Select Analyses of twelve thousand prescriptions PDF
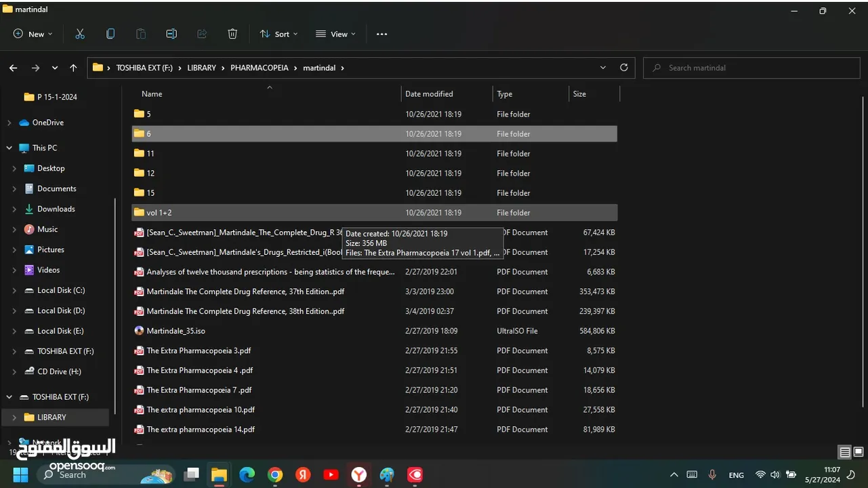This screenshot has width=868, height=488. tap(374, 272)
